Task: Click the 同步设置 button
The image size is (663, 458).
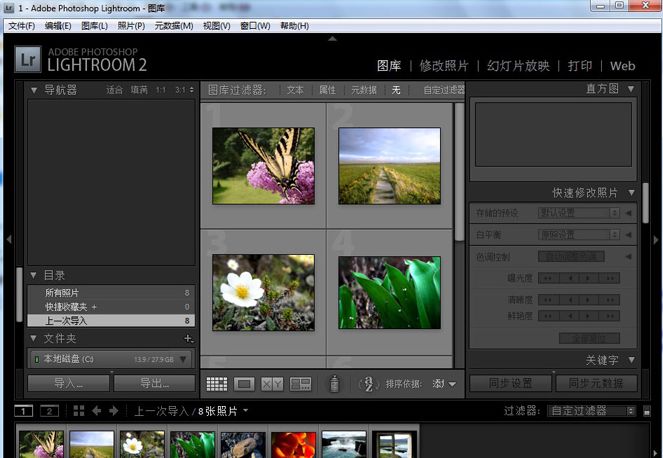Action: (x=510, y=383)
